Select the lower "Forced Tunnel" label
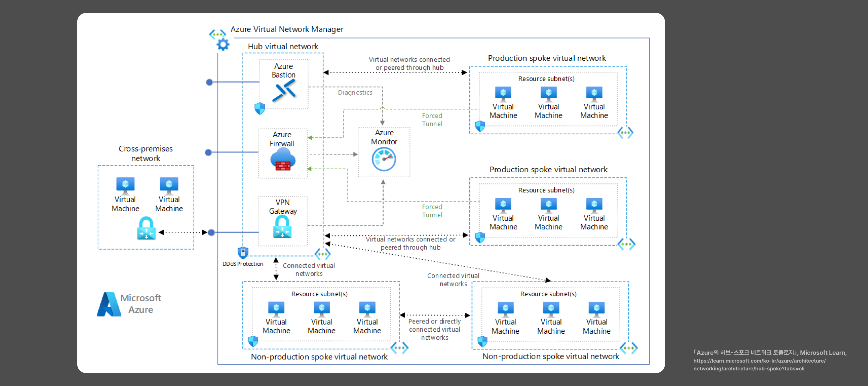Viewport: 868px width, 386px height. [x=432, y=211]
